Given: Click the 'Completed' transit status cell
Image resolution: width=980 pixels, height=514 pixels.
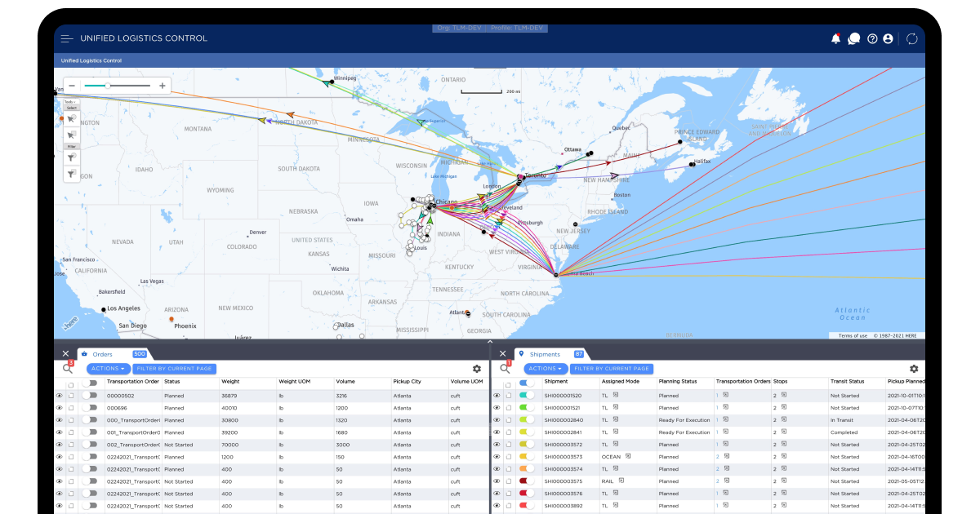Looking at the screenshot, I should tap(844, 432).
